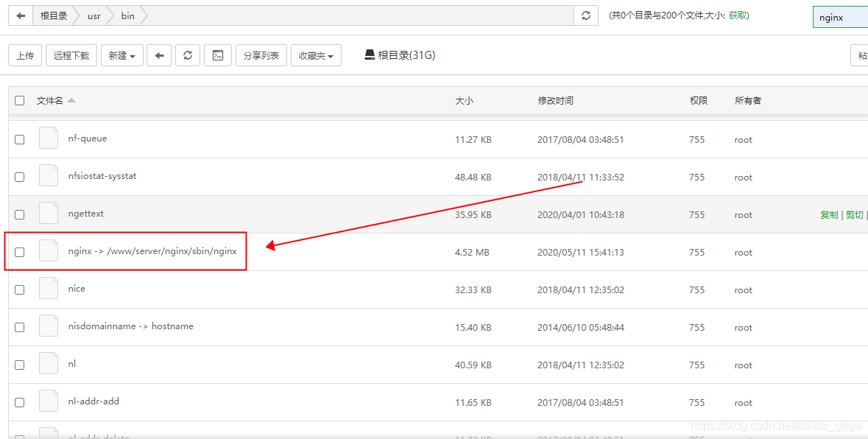The height and width of the screenshot is (439, 868).
Task: Open nginx -> /www/server/nginx/sbin/nginx entry
Action: 152,251
